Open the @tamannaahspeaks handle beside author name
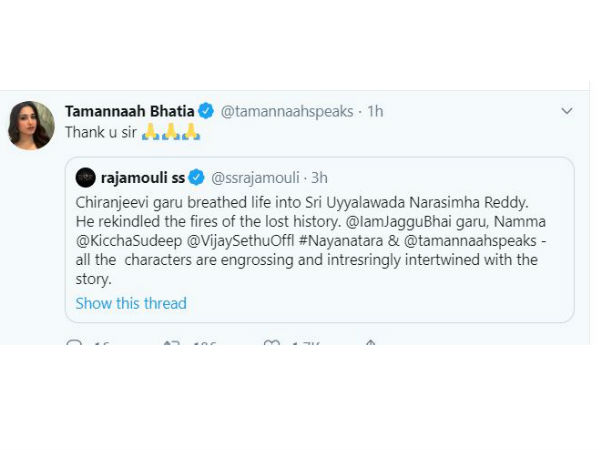600x450 pixels. [x=287, y=111]
